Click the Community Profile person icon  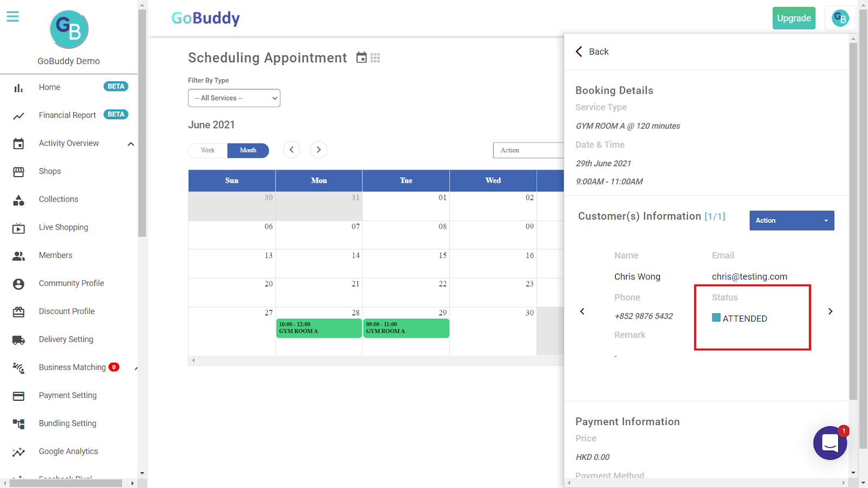[18, 284]
